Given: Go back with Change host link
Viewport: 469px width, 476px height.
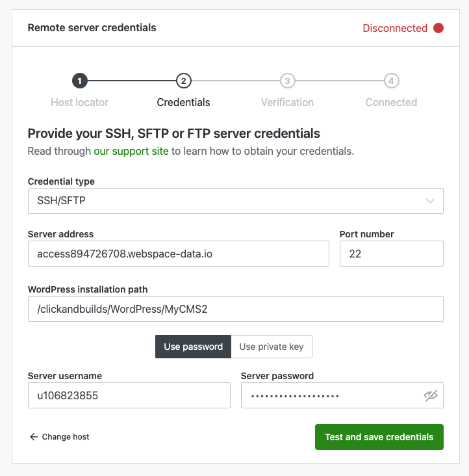Looking at the screenshot, I should 60,437.
